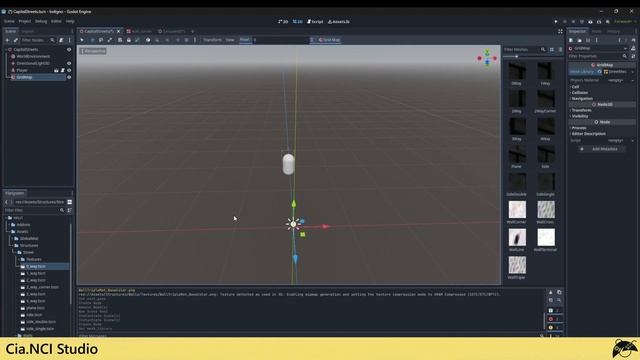Copy output log selection icon
Image resolution: width=640 pixels, height=360 pixels.
(559, 292)
